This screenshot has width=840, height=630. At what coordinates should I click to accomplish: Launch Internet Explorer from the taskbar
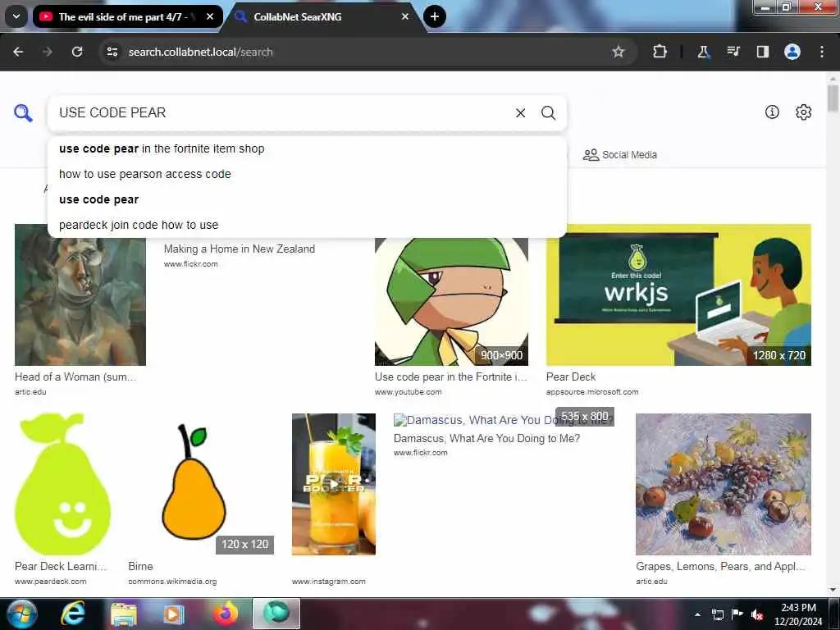click(x=73, y=614)
